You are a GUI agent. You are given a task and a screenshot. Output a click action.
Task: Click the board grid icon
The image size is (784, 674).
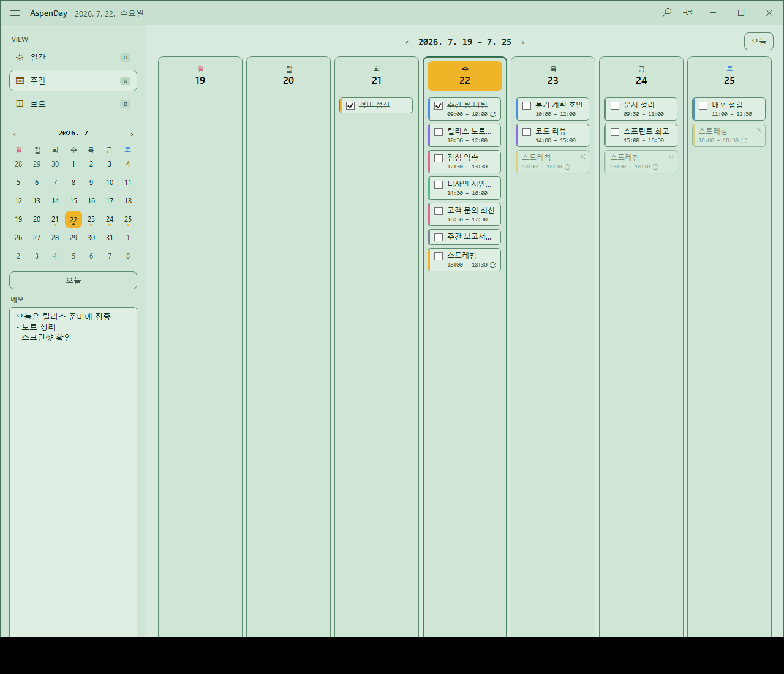tap(20, 104)
